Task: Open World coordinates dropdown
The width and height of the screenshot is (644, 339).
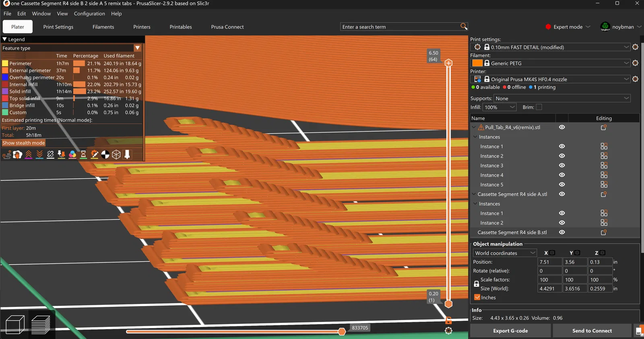Action: point(505,253)
